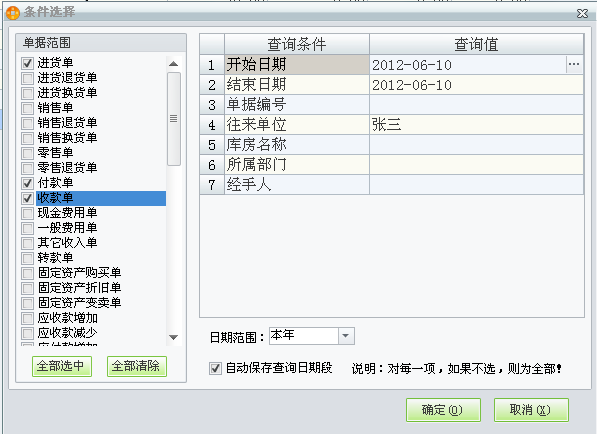The image size is (597, 434).
Task: Enable the 转款单 checkbox
Action: point(27,258)
